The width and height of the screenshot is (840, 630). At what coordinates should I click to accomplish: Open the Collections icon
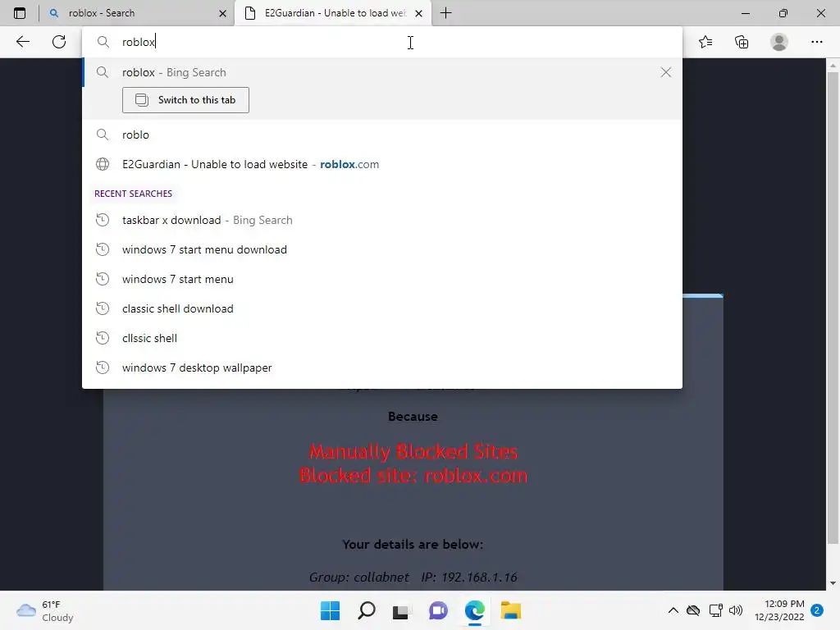742,42
